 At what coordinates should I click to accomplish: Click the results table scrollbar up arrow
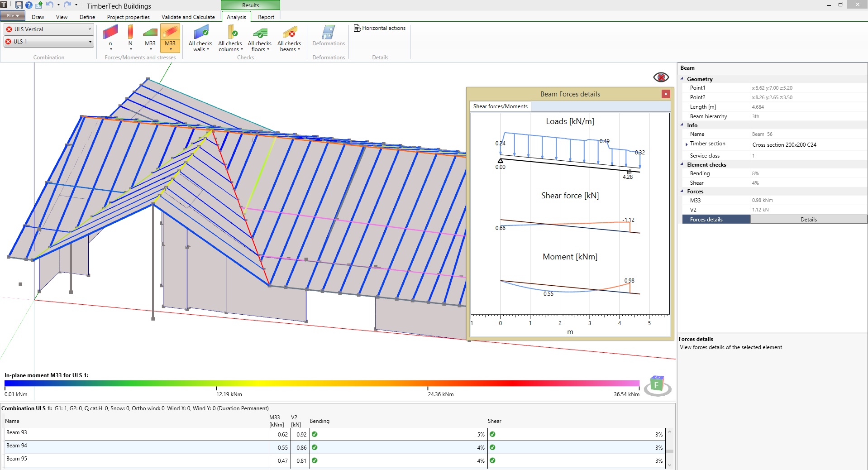(x=669, y=432)
